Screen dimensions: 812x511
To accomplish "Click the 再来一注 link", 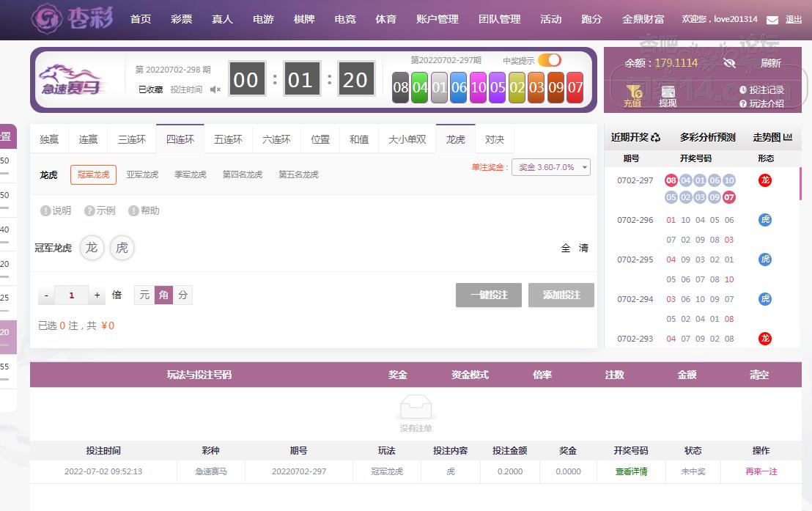I will (761, 471).
